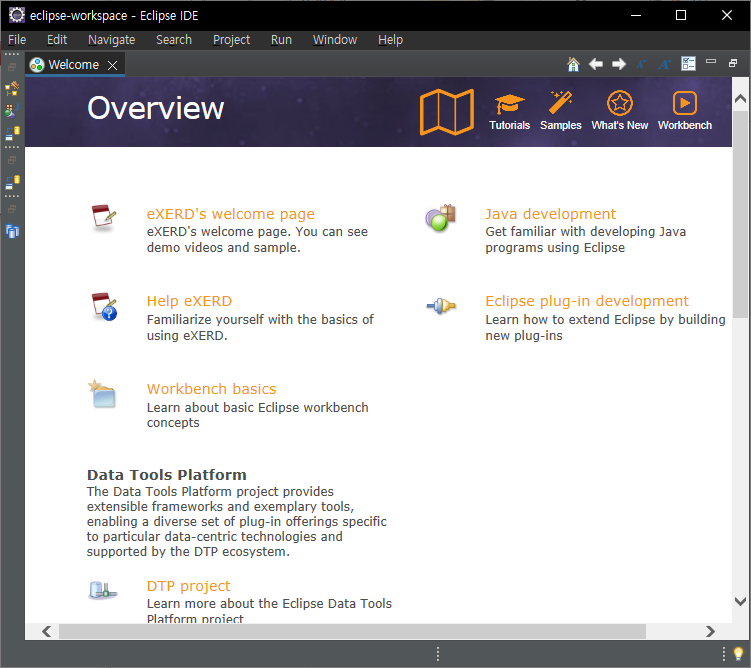
Task: Open eXERD's welcome page link
Action: [x=230, y=214]
